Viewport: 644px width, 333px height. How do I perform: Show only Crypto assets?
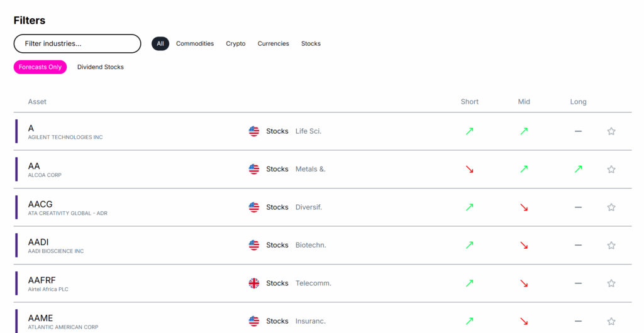tap(236, 44)
